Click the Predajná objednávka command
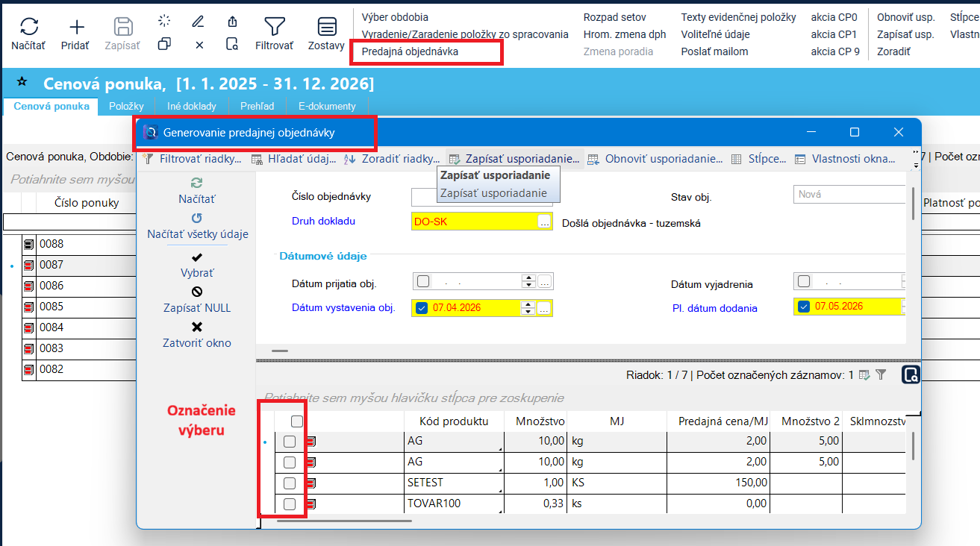980x546 pixels. tap(410, 52)
